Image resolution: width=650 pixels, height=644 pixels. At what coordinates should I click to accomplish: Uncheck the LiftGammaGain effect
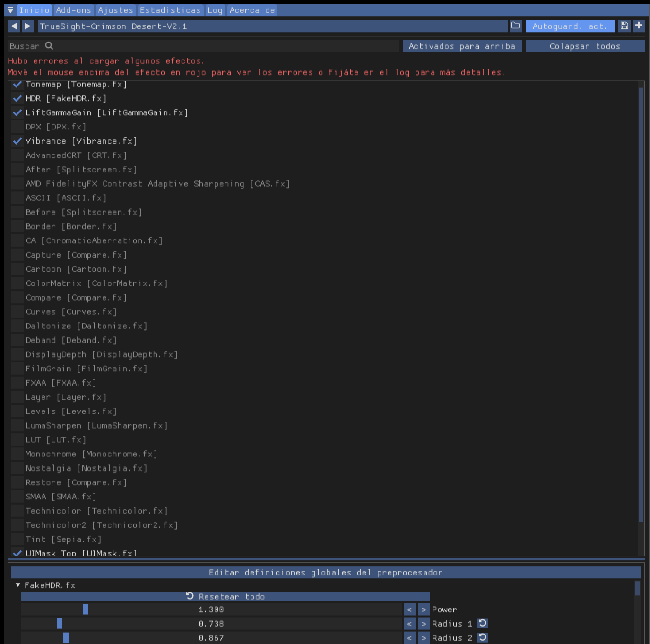point(17,113)
